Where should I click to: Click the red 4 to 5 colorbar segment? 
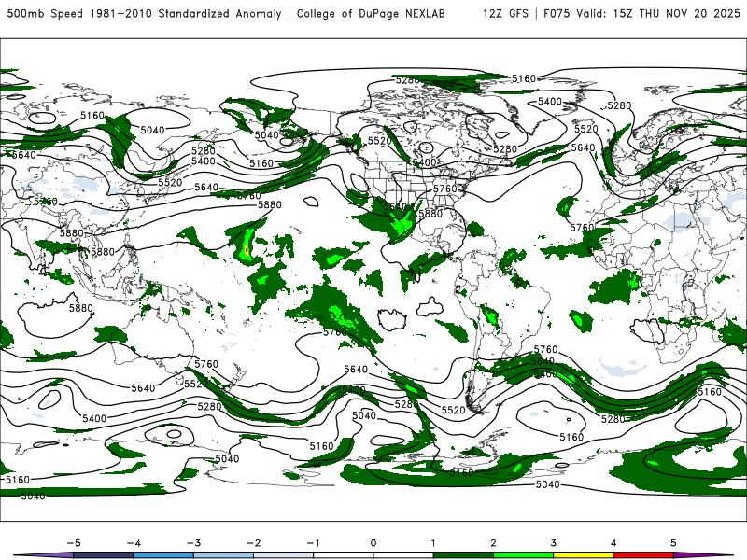(x=643, y=555)
